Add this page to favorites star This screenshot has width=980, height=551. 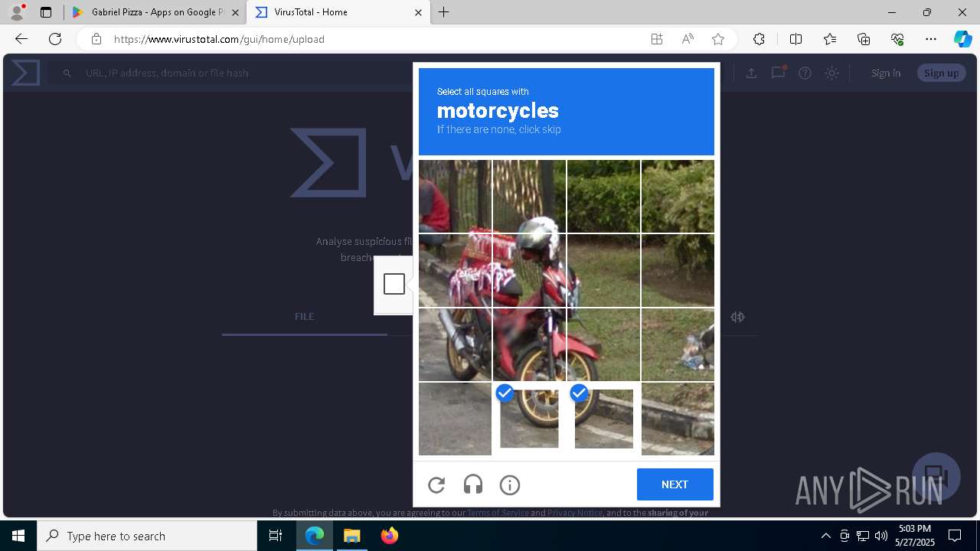(x=717, y=39)
